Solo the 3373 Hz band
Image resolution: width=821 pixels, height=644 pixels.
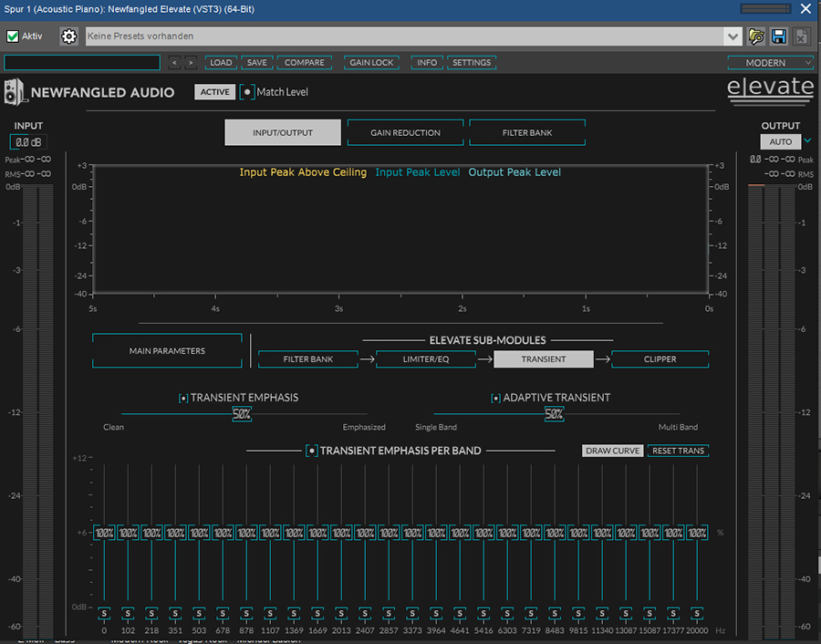coord(412,614)
